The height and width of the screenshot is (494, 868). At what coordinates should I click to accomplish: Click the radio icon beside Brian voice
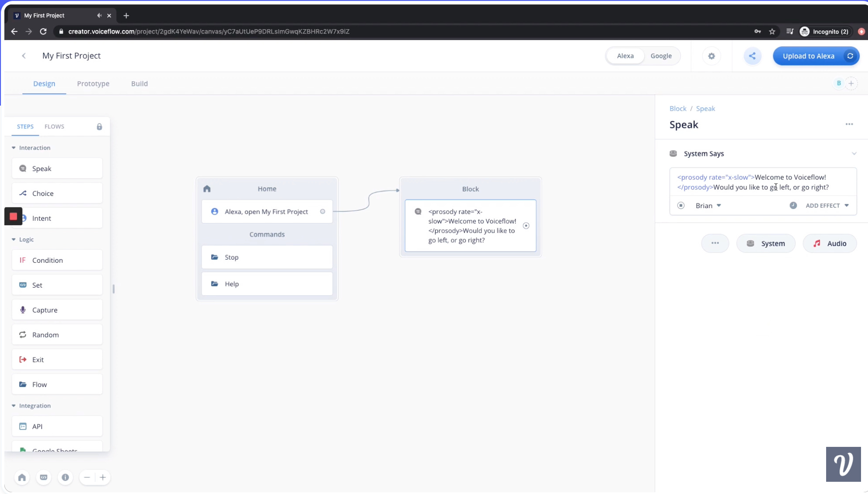point(681,206)
